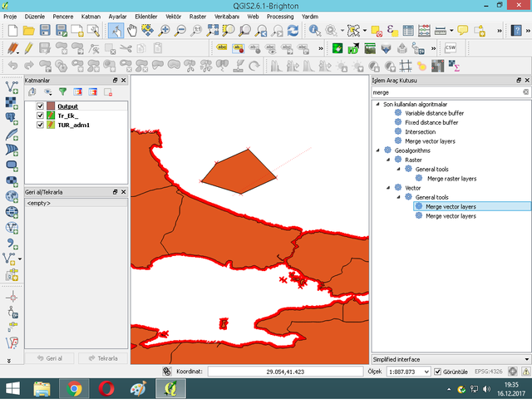
Task: Collapse the Vector tree node
Action: point(388,188)
